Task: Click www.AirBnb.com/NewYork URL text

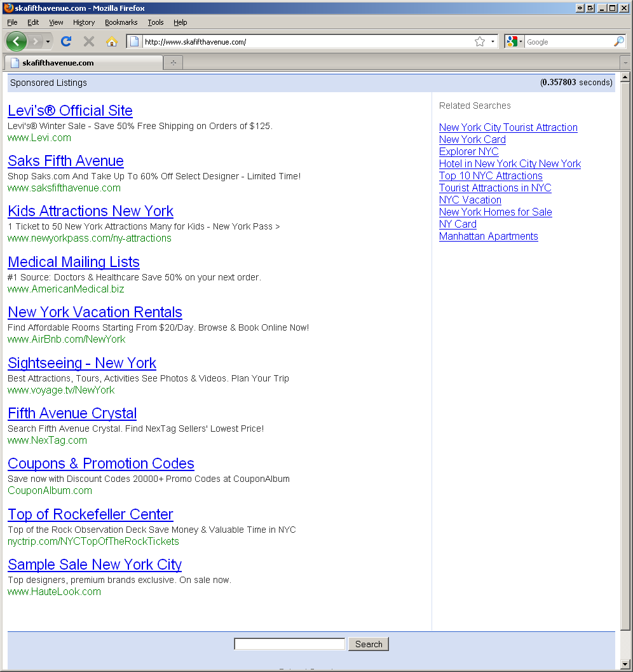Action: coord(66,339)
